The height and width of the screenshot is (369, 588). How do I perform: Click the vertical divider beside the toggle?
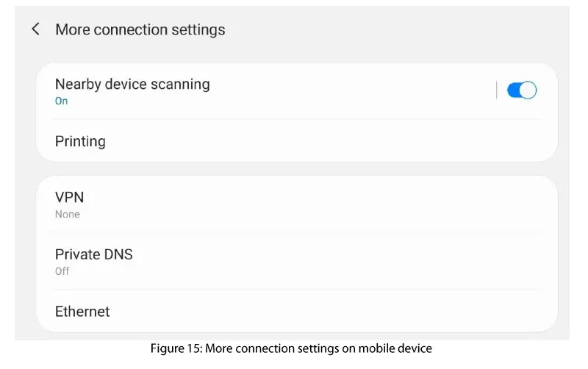(x=497, y=90)
